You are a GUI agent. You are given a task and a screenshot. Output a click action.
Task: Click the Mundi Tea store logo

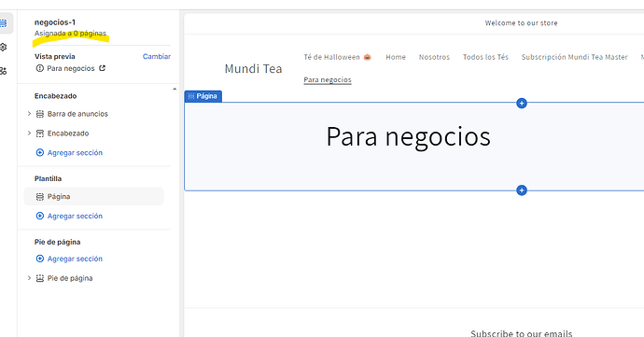point(254,69)
